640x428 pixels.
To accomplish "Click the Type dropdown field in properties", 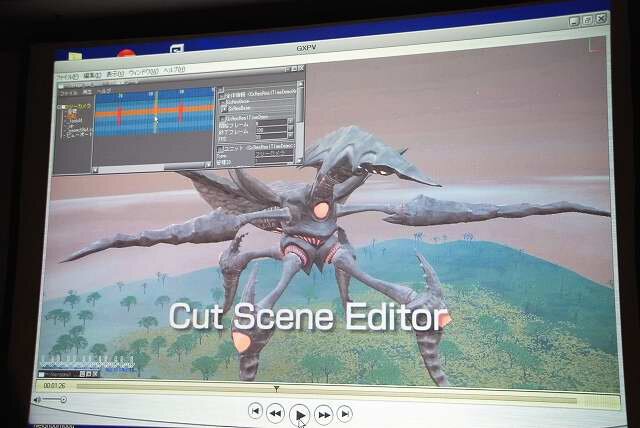I will (270, 156).
